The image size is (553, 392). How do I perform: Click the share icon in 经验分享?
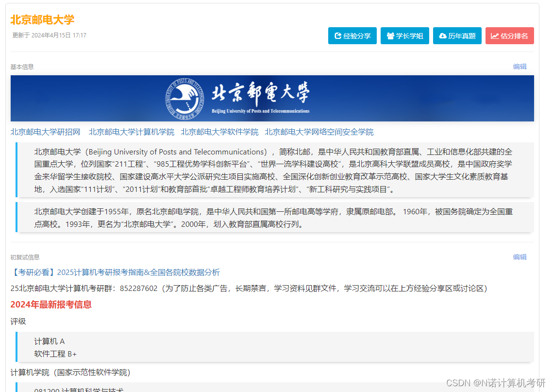337,35
